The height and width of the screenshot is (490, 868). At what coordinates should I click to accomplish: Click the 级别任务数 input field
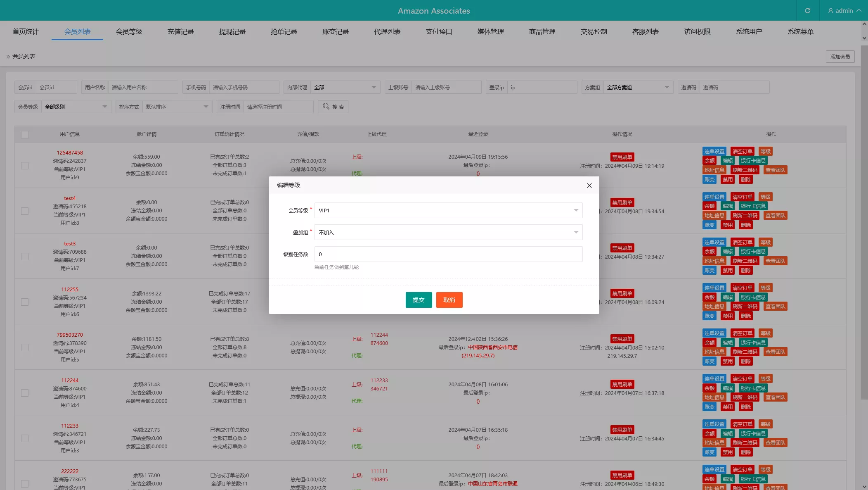pos(448,254)
